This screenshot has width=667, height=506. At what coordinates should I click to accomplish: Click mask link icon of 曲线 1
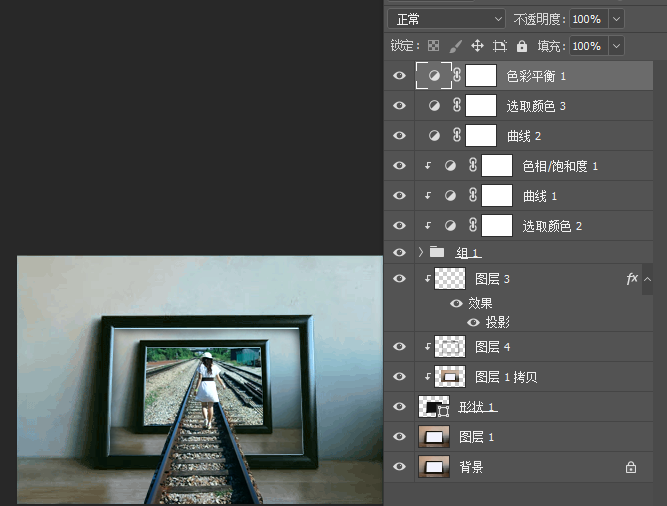point(473,195)
